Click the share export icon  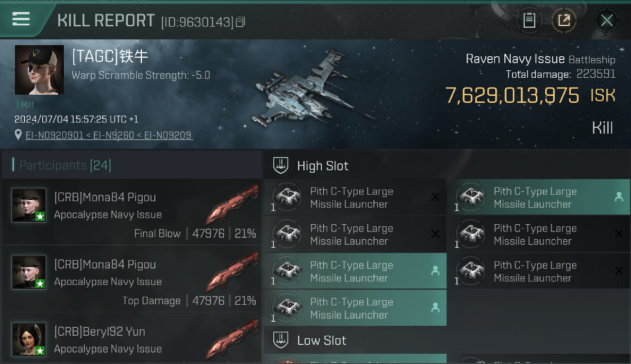click(564, 20)
